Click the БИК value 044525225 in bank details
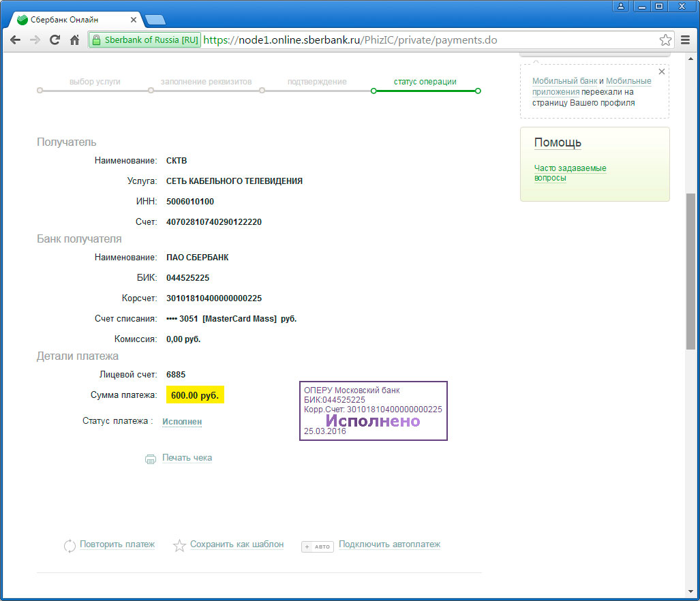Image resolution: width=700 pixels, height=601 pixels. (x=188, y=278)
